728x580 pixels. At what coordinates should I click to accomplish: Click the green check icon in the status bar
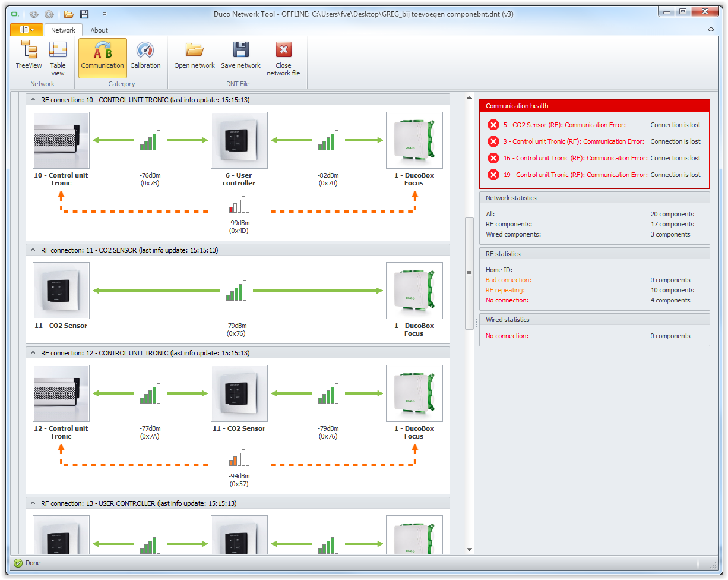click(x=18, y=563)
